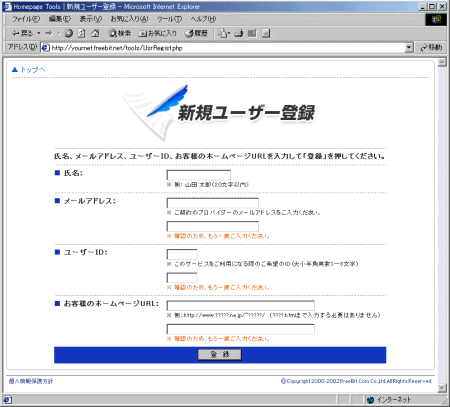Image resolution: width=450 pixels, height=407 pixels.
Task: Click the vertical scrollbar down arrow
Action: pos(442,388)
